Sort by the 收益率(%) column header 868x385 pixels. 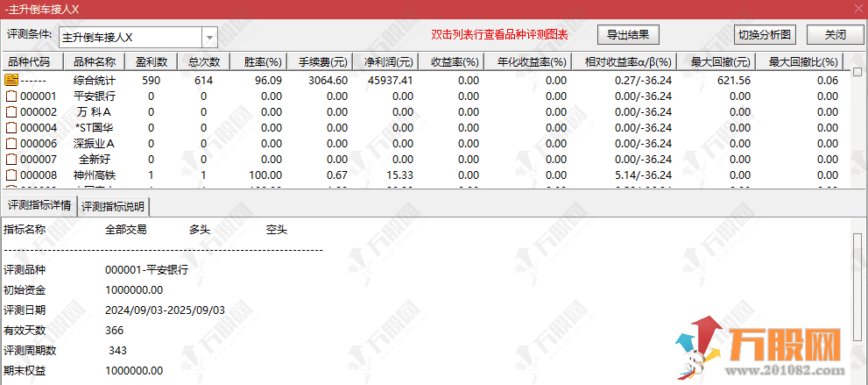(x=452, y=61)
